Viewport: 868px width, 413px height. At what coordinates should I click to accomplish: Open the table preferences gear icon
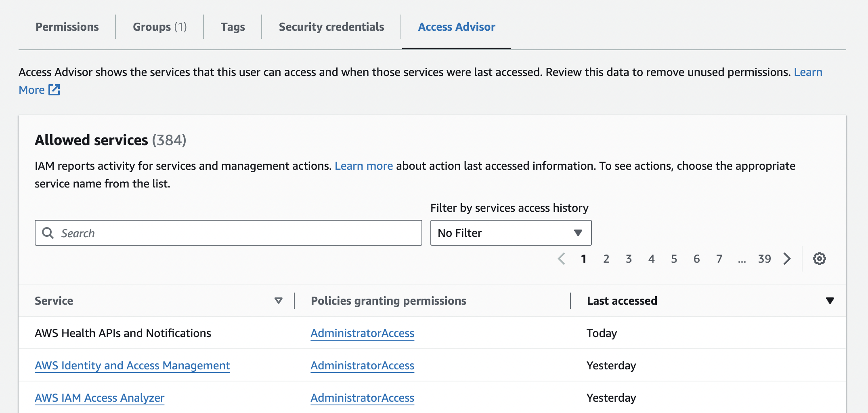click(x=819, y=259)
